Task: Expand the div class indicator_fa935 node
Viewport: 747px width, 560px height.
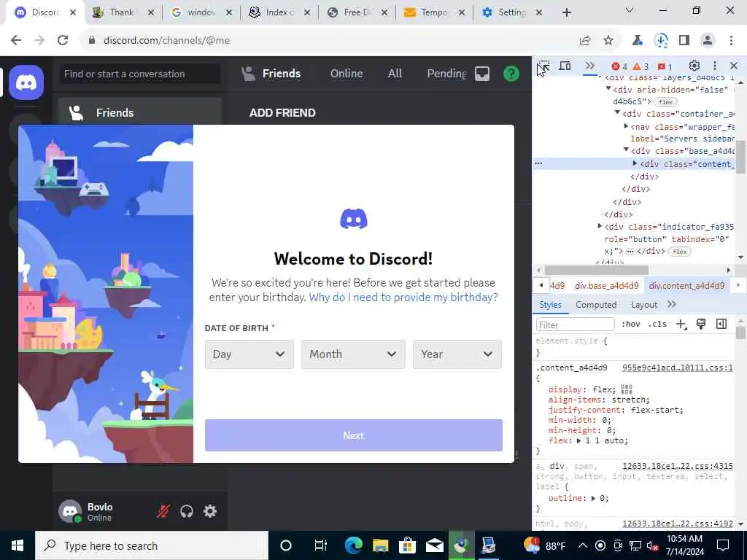Action: (600, 227)
